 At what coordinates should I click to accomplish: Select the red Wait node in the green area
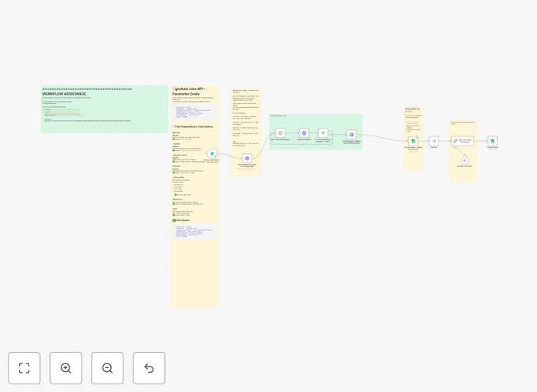pos(280,132)
